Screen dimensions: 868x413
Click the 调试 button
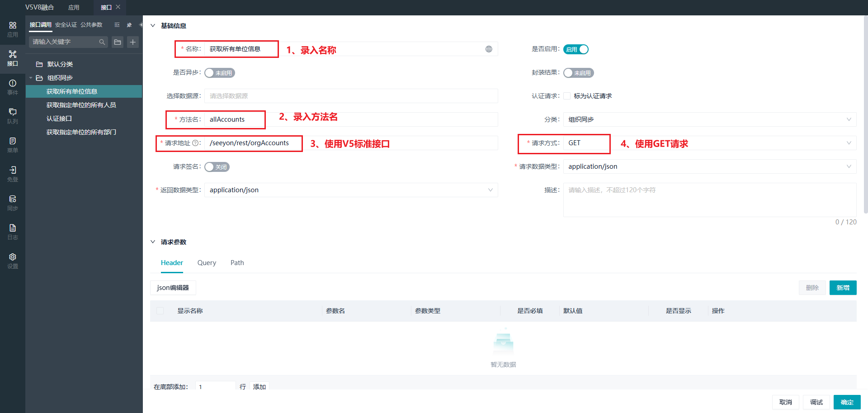click(816, 402)
